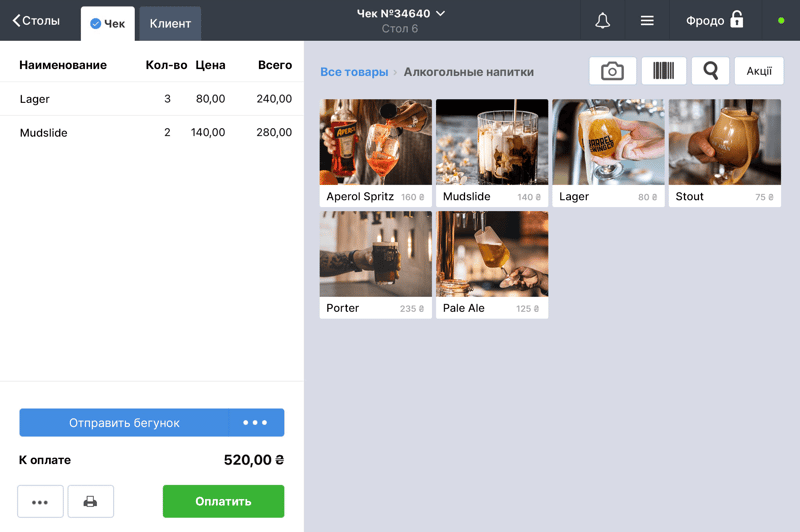Open the camera scan button
The image size is (800, 532).
coord(612,71)
